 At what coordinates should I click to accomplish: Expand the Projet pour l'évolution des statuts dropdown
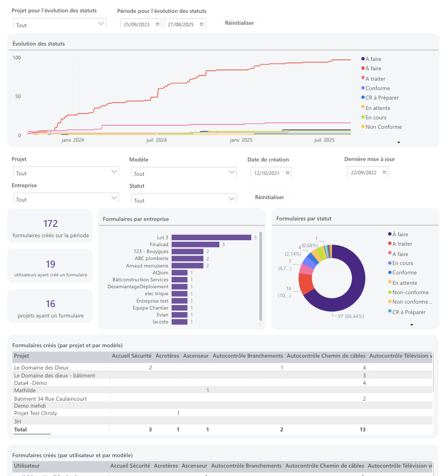click(60, 23)
